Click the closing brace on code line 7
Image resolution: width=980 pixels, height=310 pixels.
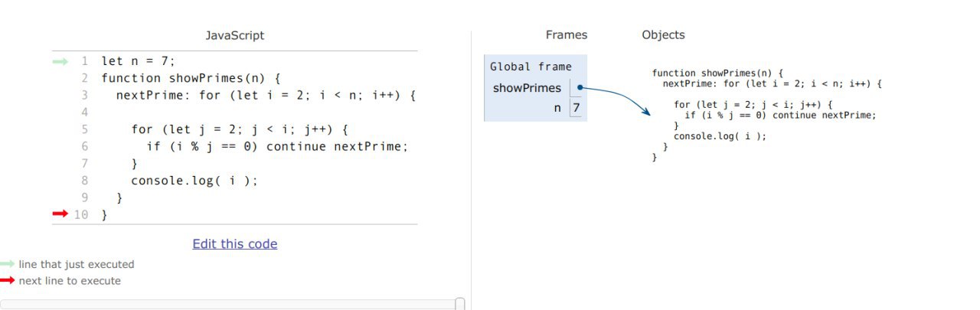pos(135,164)
